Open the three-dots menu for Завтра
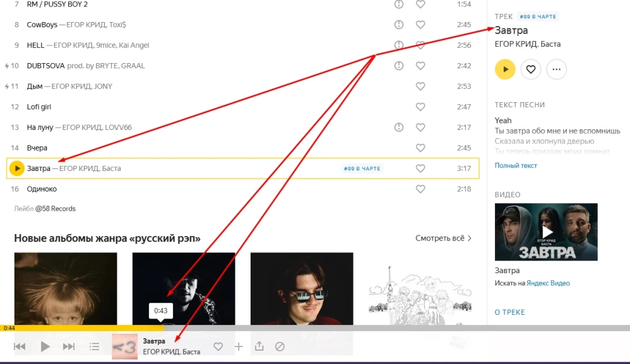This screenshot has width=630, height=364. coord(556,69)
